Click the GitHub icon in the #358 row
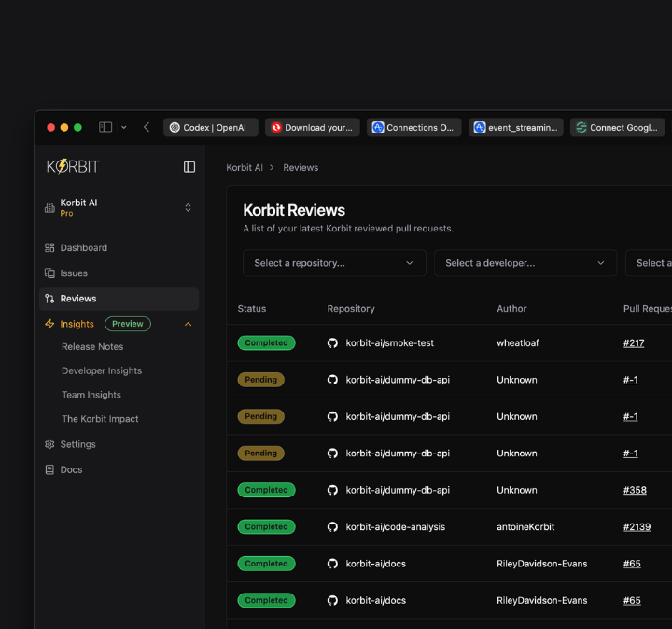 pos(332,490)
